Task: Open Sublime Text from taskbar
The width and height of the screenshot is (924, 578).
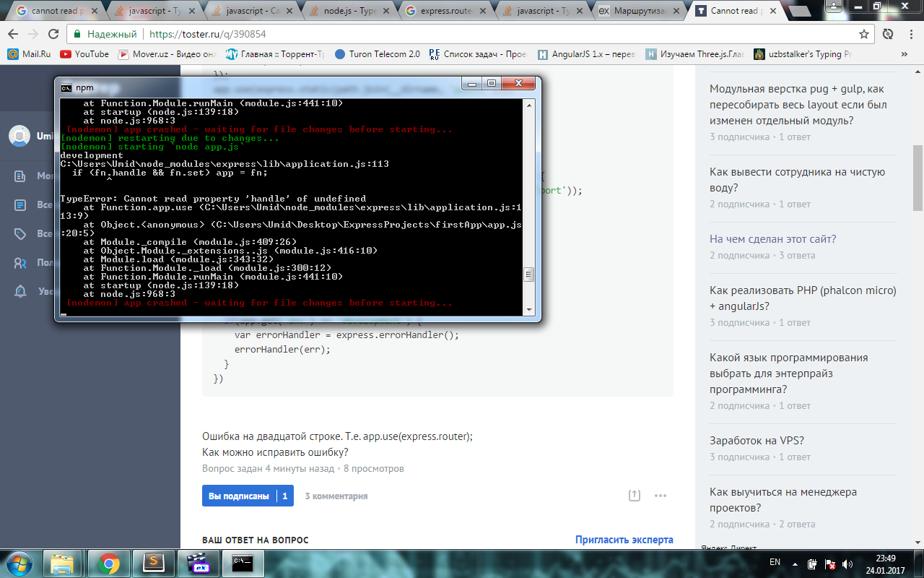Action: point(155,563)
